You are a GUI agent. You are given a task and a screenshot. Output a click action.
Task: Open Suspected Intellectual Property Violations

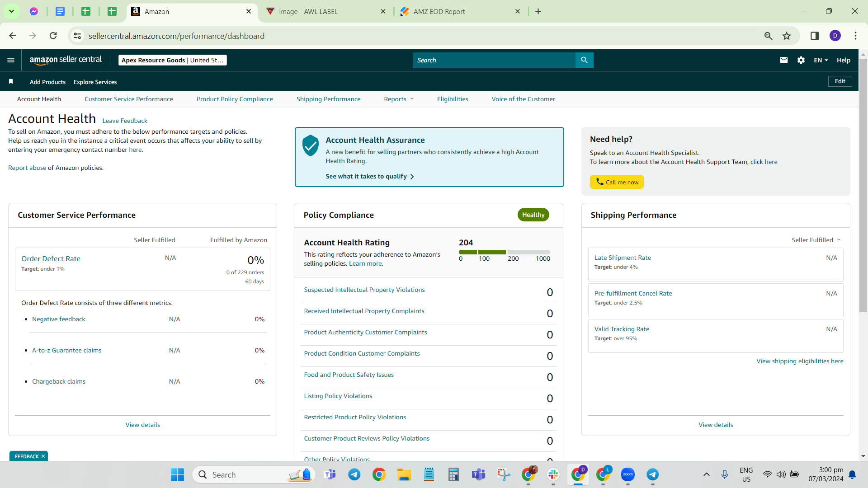(364, 290)
